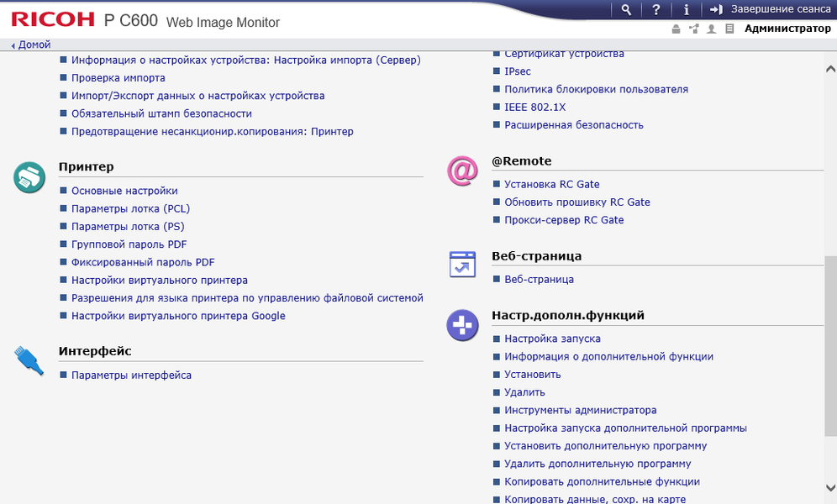Open Параметры интерфейса link
837x504 pixels.
pos(131,375)
